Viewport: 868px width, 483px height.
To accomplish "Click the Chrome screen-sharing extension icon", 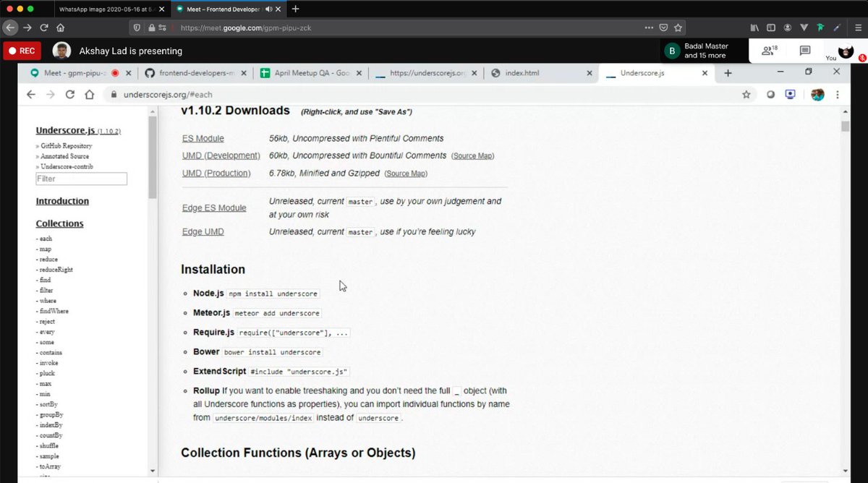I will [x=791, y=95].
